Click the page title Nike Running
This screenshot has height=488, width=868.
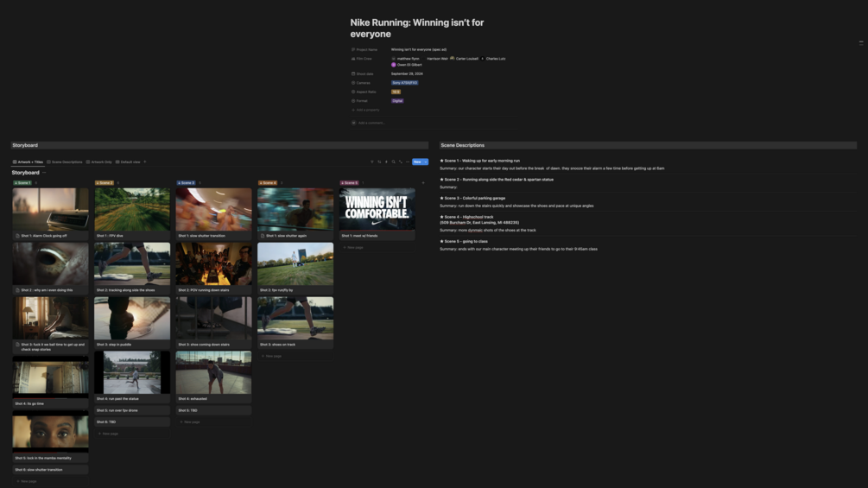(417, 29)
